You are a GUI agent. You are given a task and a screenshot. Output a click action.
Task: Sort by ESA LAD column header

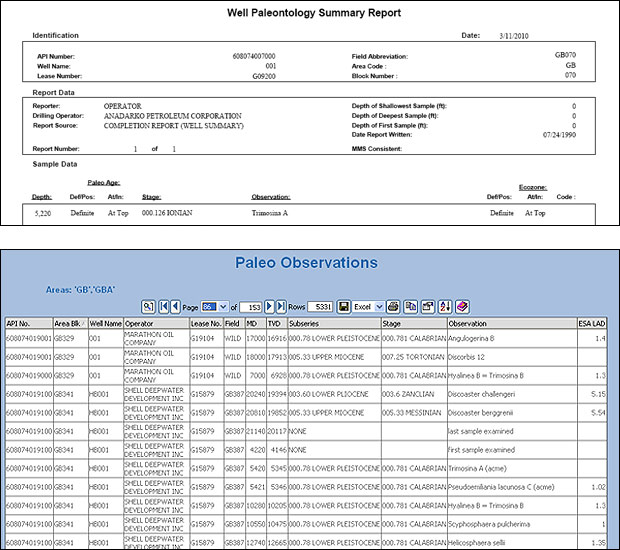pos(592,323)
